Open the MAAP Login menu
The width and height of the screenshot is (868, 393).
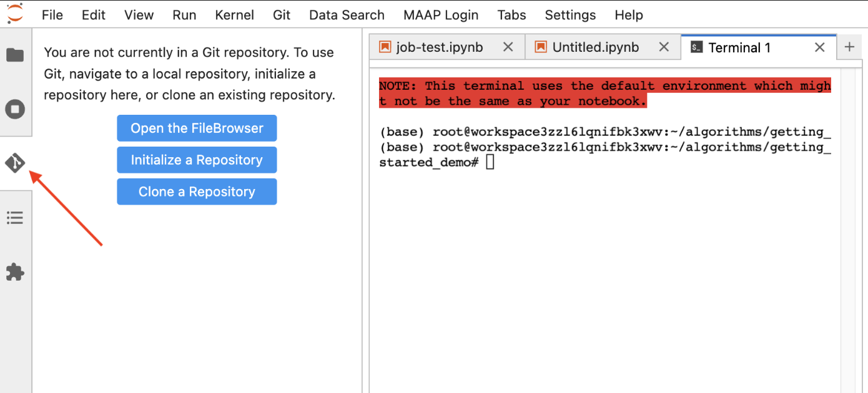[441, 15]
